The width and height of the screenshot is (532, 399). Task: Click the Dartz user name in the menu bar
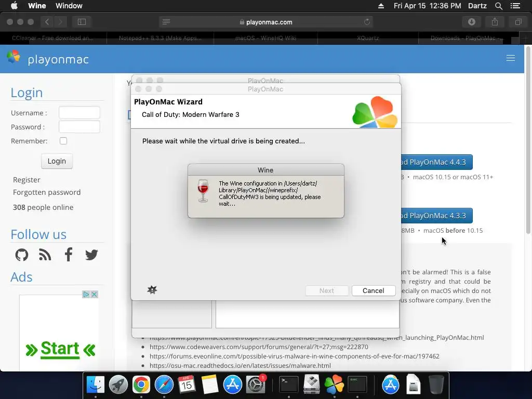pyautogui.click(x=477, y=6)
